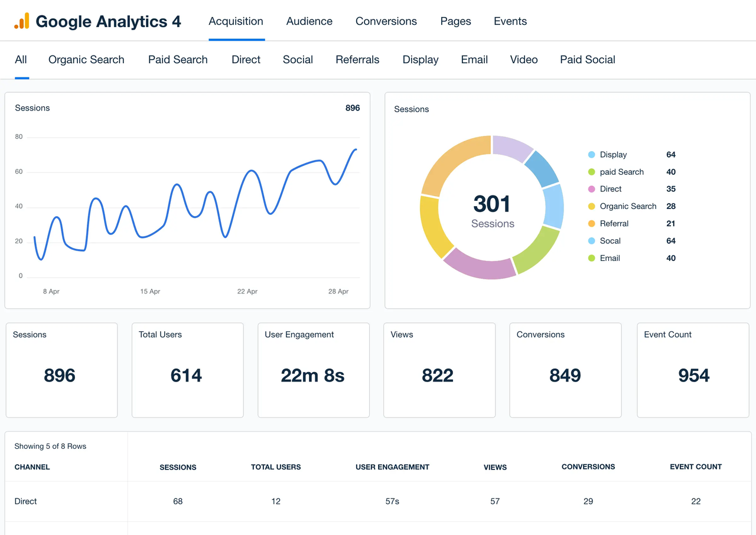Select the Referral legend color marker
The image size is (756, 535).
point(591,223)
